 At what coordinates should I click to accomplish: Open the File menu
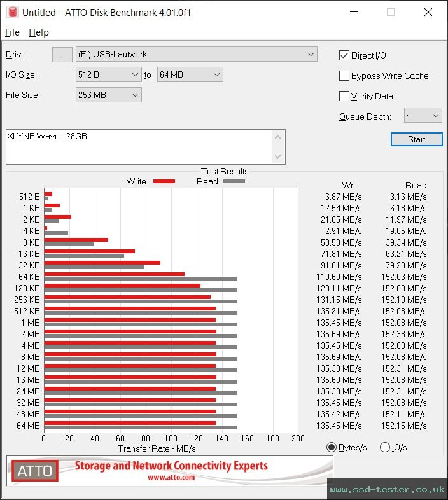13,32
